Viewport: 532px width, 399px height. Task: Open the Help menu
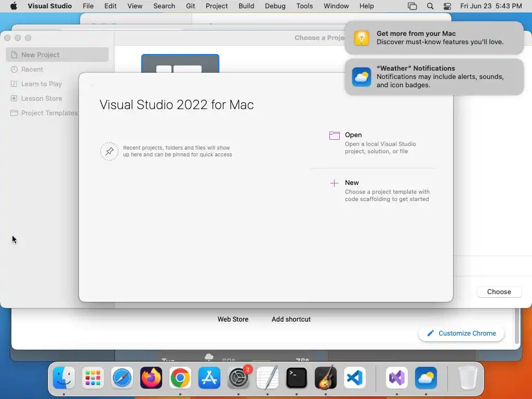[366, 6]
